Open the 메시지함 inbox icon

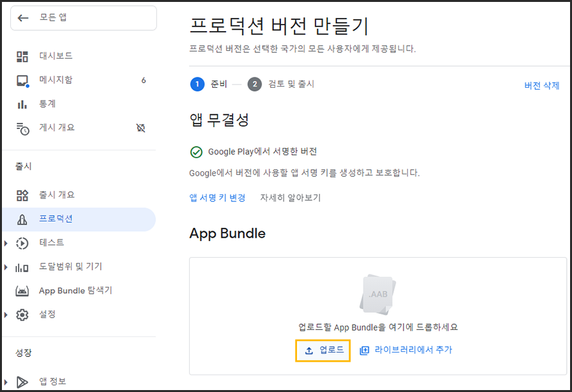click(23, 80)
